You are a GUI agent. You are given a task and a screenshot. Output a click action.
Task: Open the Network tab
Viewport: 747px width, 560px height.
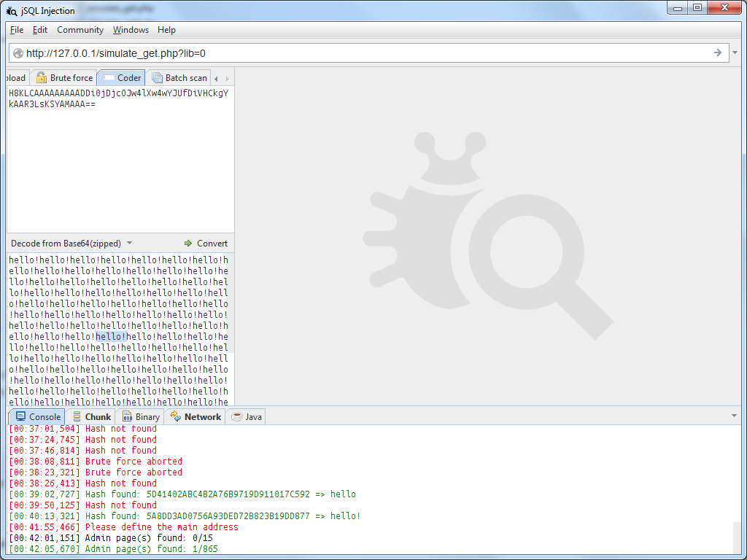tap(196, 416)
